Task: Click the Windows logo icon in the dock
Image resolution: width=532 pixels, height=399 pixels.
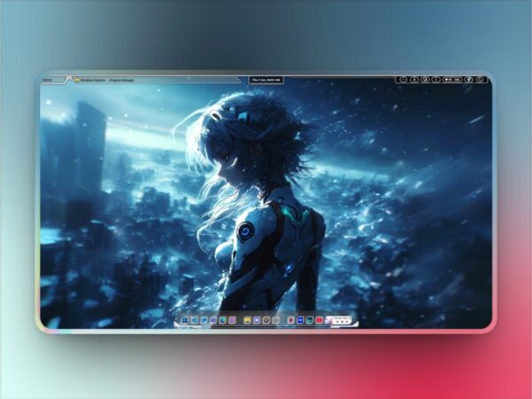Action: coord(184,320)
